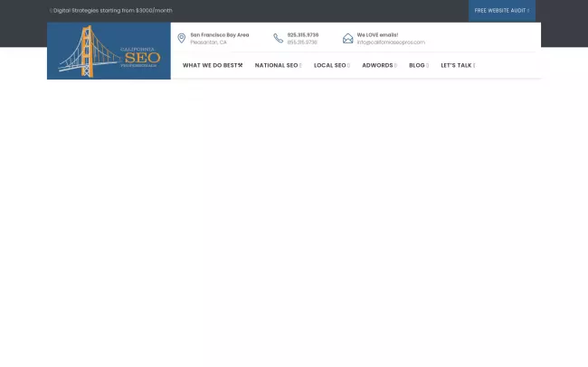Click the We LOVE emails! heading
Viewport: 588px width, 367px height.
(x=377, y=34)
